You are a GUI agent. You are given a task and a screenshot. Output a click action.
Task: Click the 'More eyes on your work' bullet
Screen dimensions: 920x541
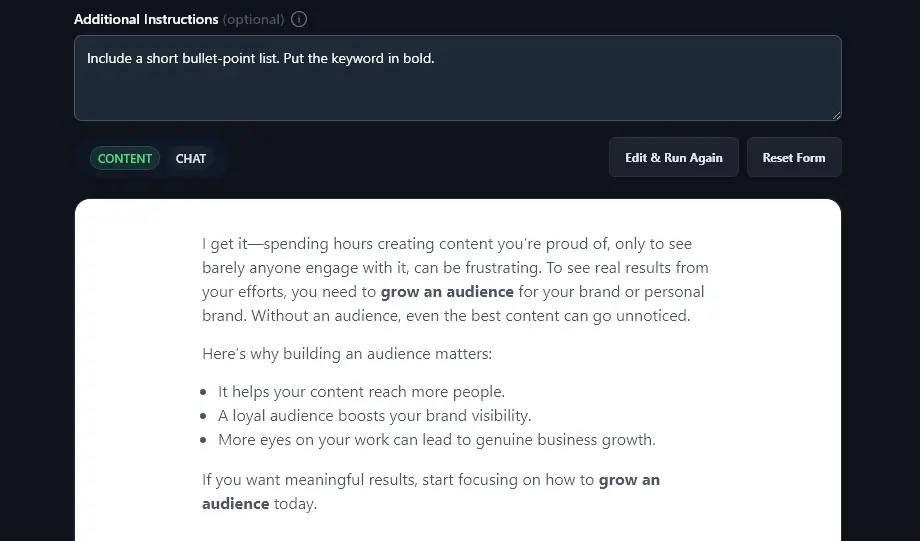coord(436,440)
